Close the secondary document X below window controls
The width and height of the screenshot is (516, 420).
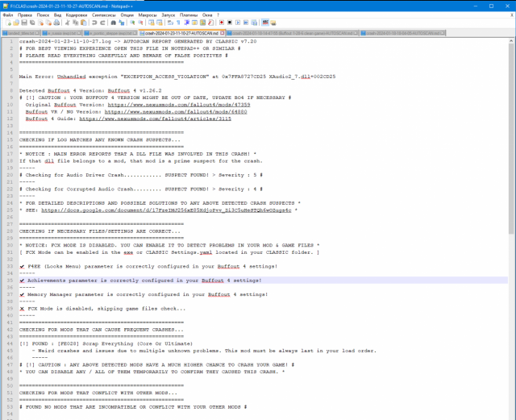coord(512,15)
